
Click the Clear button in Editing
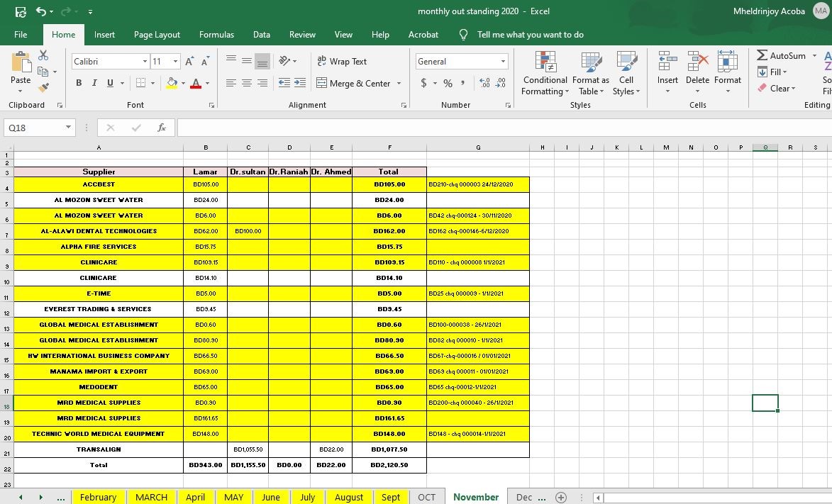777,89
